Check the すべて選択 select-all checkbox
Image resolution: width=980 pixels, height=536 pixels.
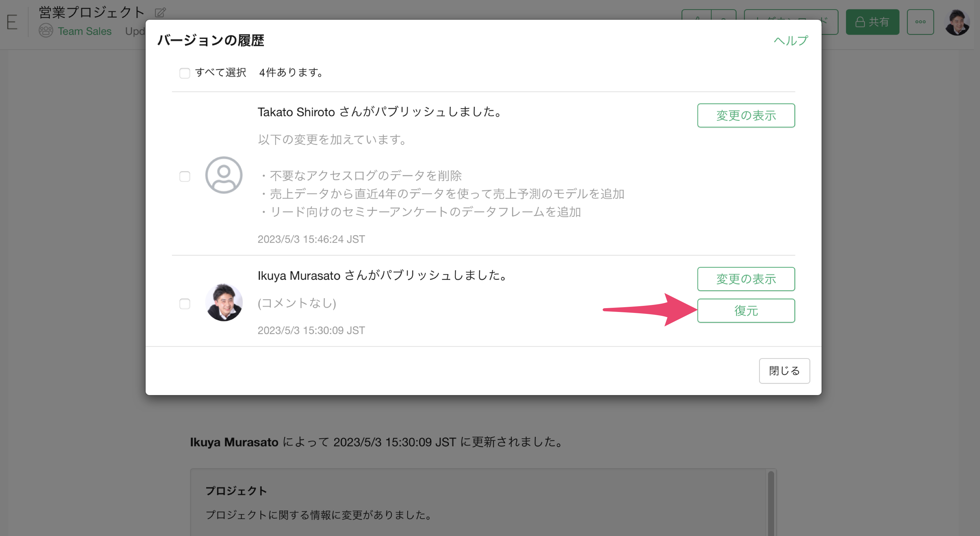coord(184,73)
